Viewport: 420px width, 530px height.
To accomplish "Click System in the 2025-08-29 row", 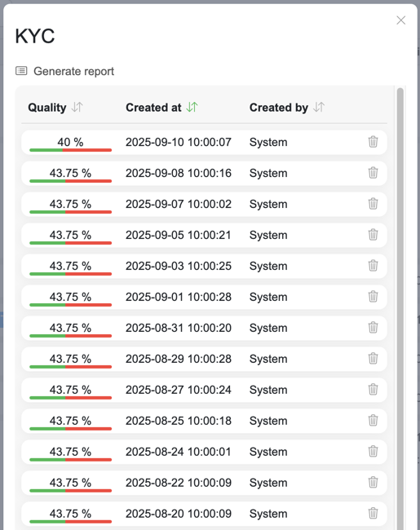I will pyautogui.click(x=268, y=359).
